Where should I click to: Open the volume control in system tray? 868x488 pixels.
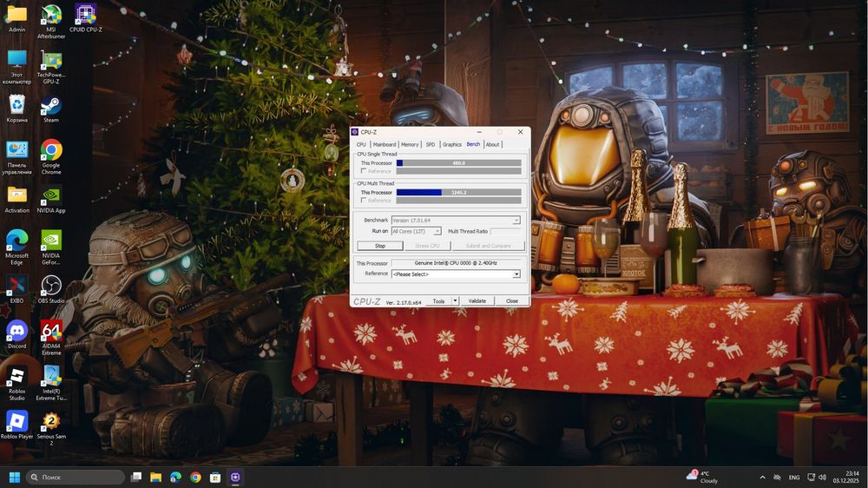(822, 477)
